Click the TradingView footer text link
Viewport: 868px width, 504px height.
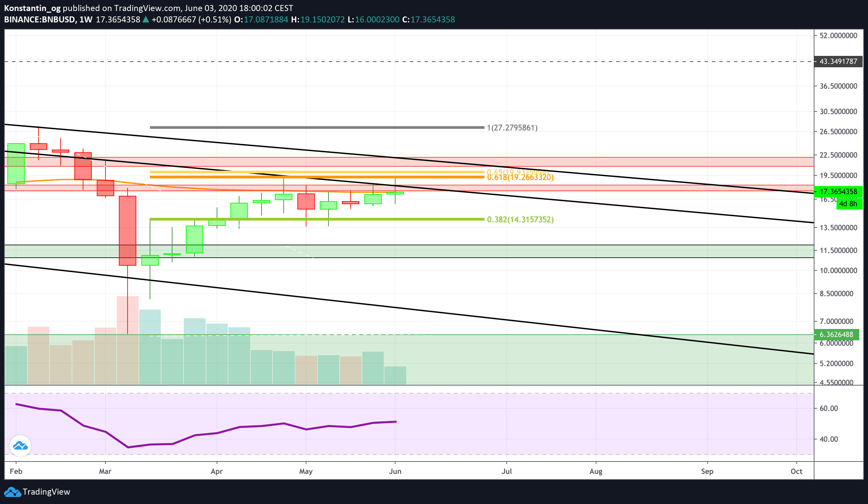click(46, 492)
